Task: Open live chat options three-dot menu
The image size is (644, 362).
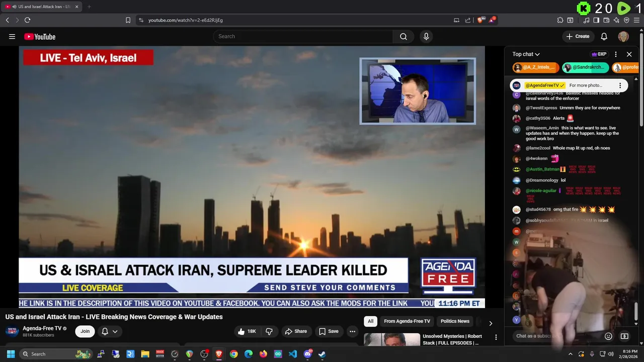Action: 616,54
